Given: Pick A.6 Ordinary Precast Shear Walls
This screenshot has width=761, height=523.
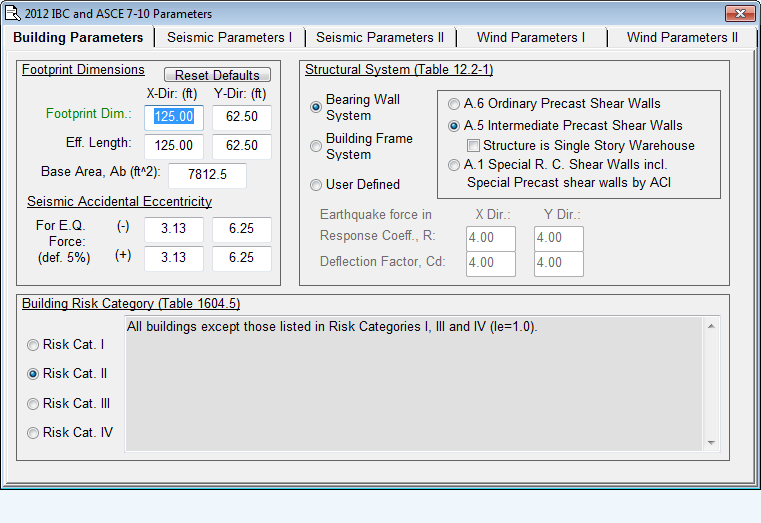Looking at the screenshot, I should click(x=455, y=104).
